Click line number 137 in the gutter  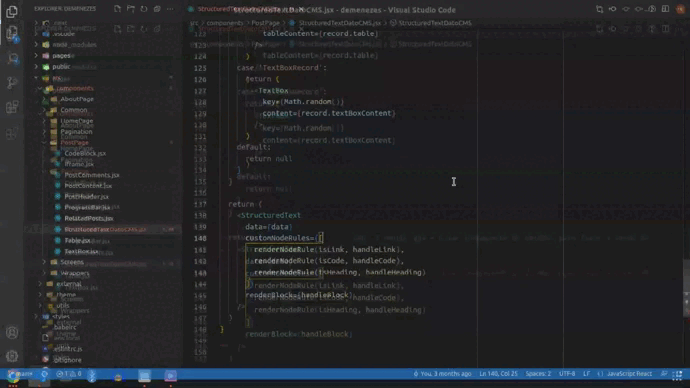[x=200, y=204]
